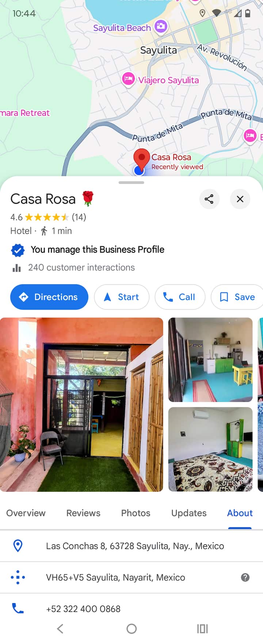The height and width of the screenshot is (644, 263).
Task: Get Directions to Casa Rosa
Action: tap(49, 297)
